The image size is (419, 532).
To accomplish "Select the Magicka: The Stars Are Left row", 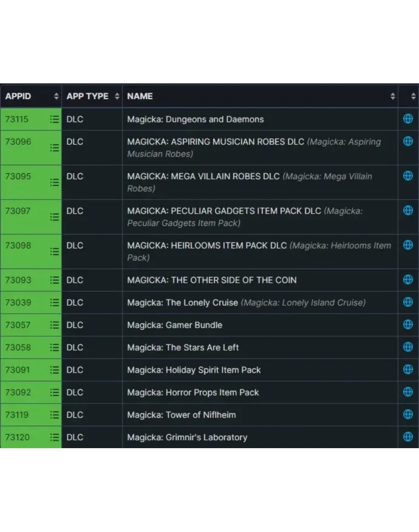I will [183, 347].
